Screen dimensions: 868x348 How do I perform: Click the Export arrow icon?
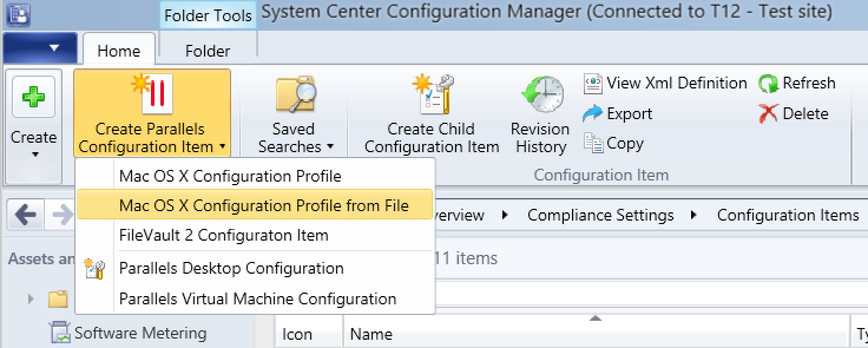(592, 113)
